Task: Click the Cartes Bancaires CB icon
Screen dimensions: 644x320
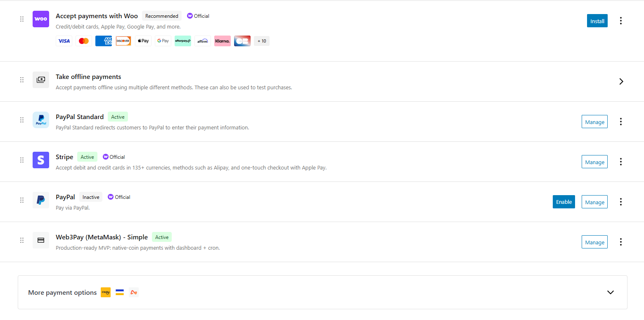Action: 242,41
